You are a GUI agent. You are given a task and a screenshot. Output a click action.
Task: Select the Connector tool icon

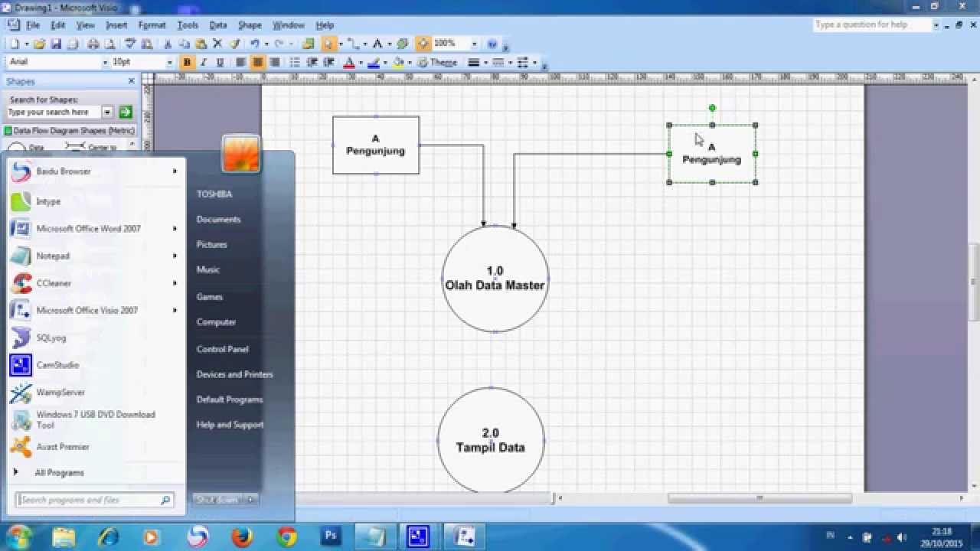(x=353, y=44)
